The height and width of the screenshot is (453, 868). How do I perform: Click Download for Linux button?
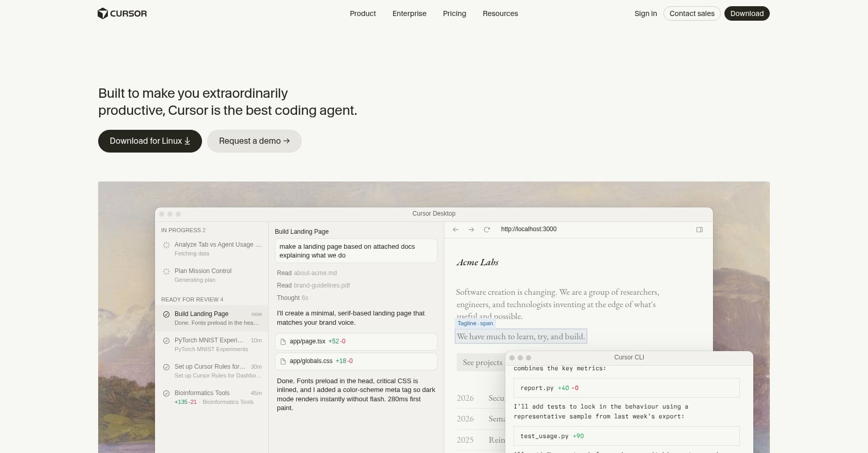(x=150, y=141)
